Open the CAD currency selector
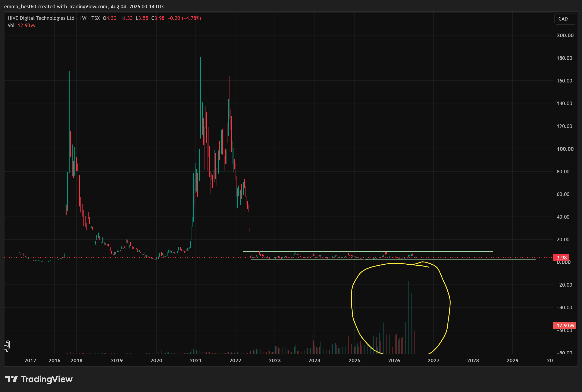The image size is (582, 392). (x=565, y=19)
